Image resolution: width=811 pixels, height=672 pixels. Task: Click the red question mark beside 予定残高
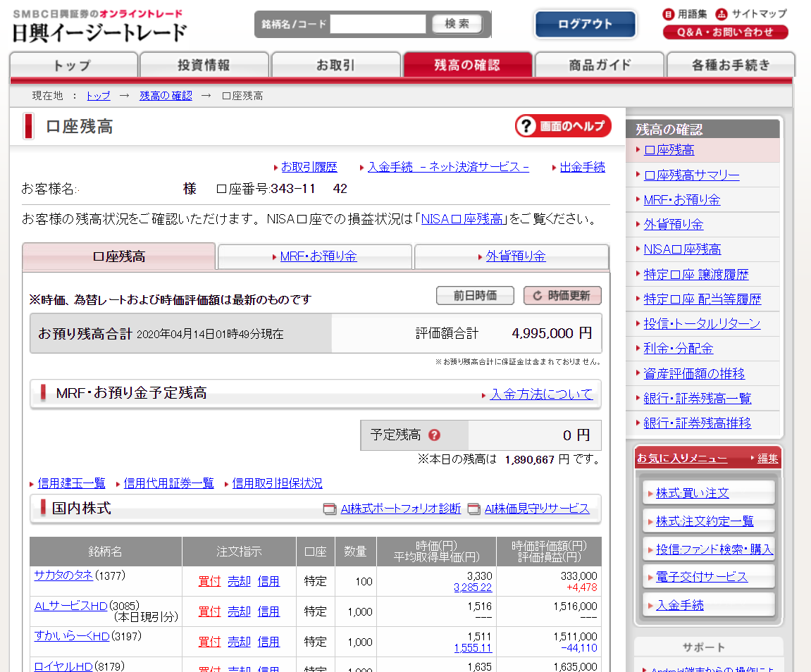[x=435, y=435]
